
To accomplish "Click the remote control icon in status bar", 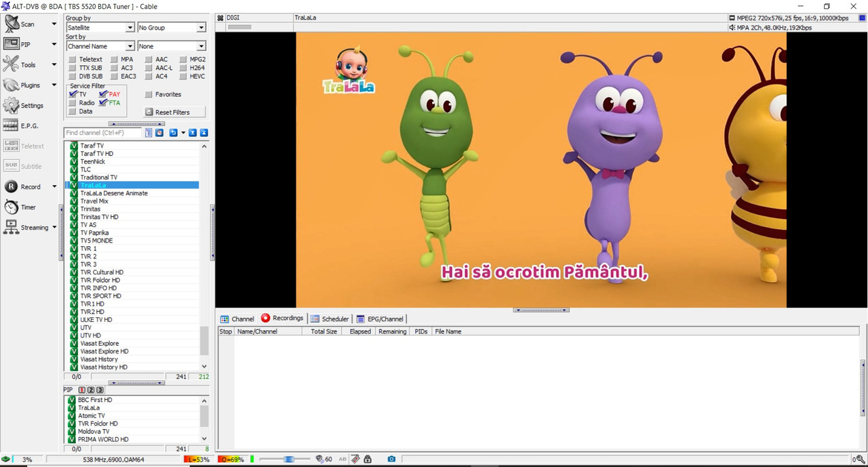I will tap(355, 460).
